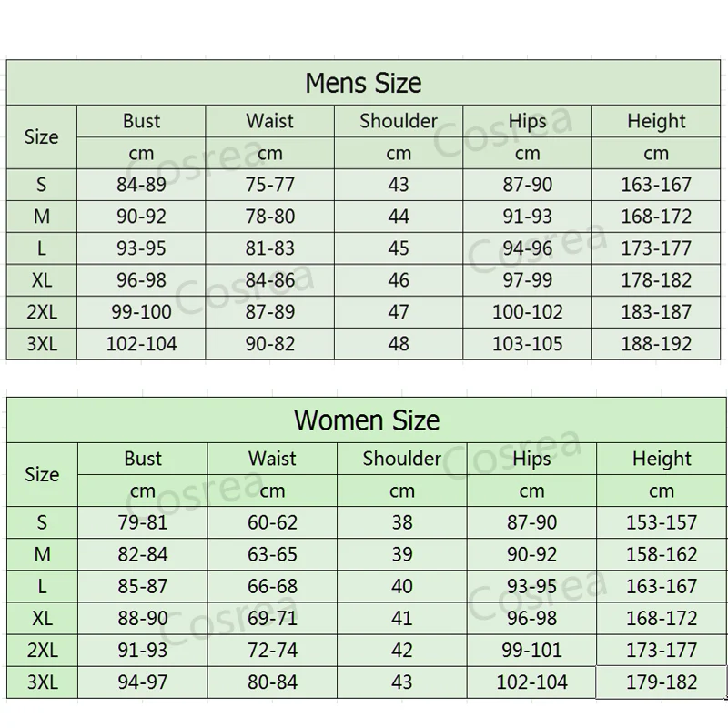The height and width of the screenshot is (728, 728).
Task: Click the mens height cell 183-187
Action: pos(656,312)
